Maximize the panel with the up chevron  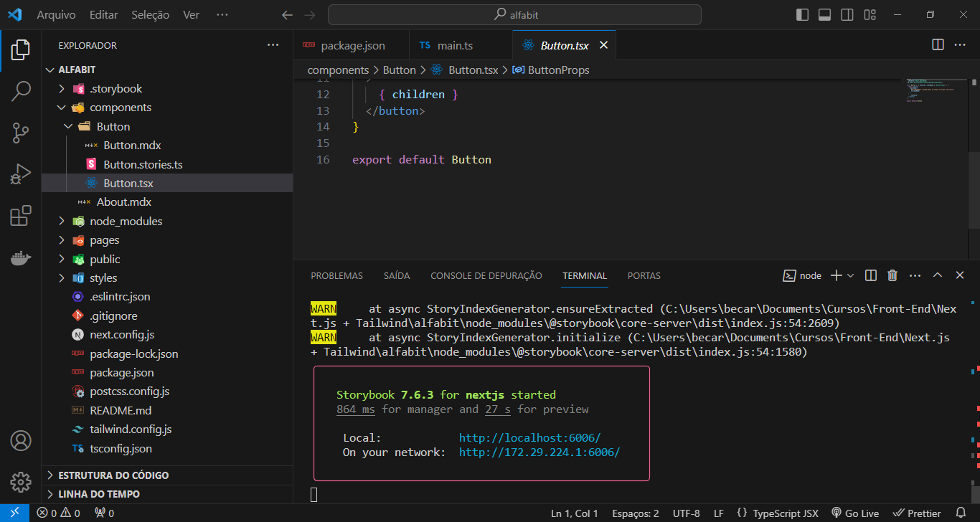coord(938,275)
